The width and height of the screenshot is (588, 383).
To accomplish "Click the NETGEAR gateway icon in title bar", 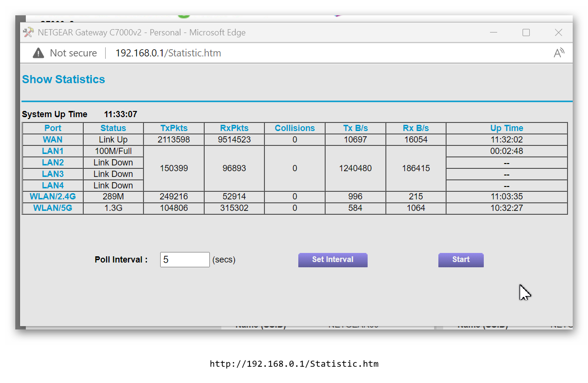I will [x=28, y=32].
